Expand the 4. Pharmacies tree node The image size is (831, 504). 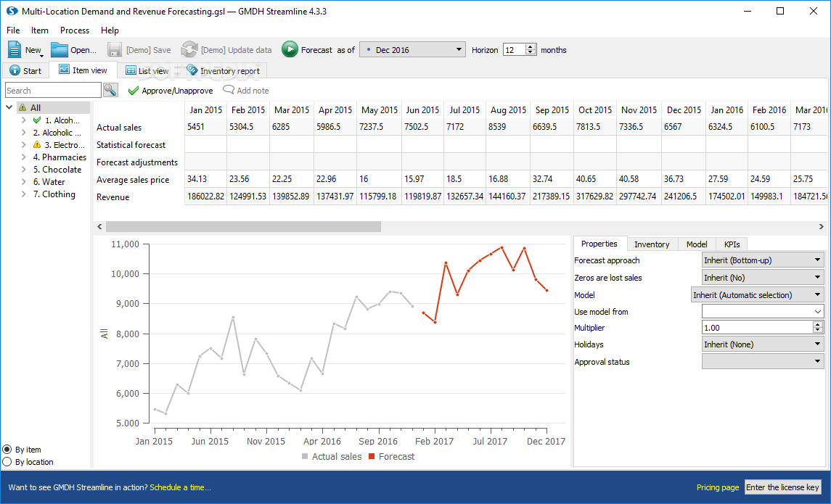click(24, 157)
